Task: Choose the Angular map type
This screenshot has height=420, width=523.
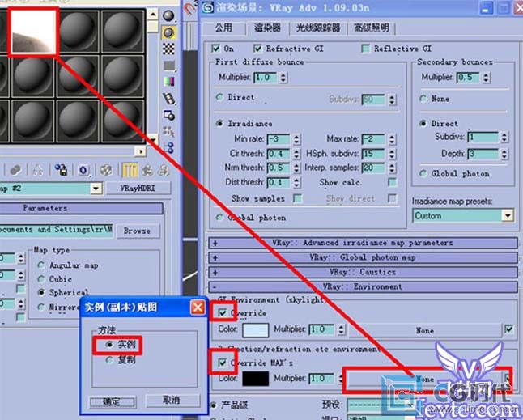Action: (41, 265)
